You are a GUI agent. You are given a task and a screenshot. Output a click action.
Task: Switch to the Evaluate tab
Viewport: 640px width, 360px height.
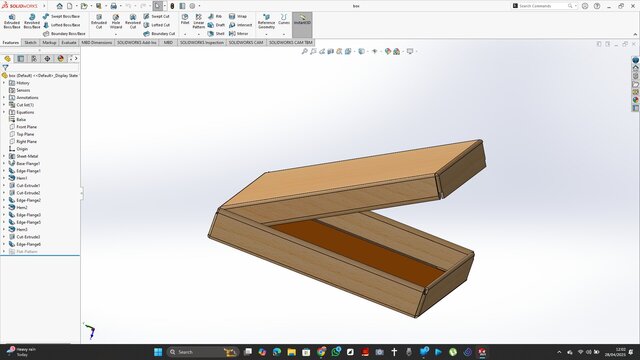click(x=69, y=42)
